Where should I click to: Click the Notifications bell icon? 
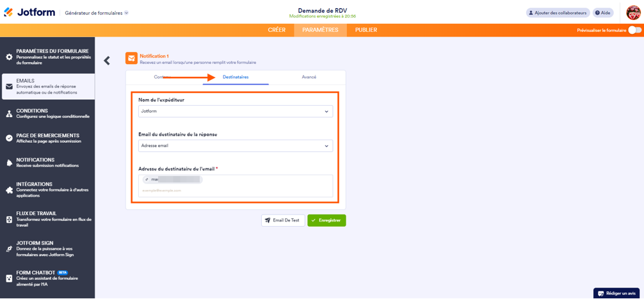[x=8, y=163]
